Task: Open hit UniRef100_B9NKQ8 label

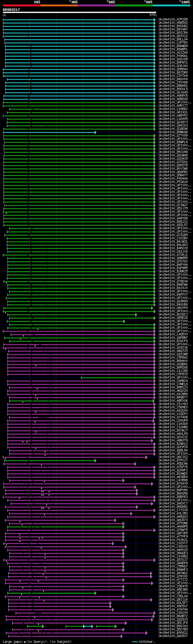Action: pyautogui.click(x=173, y=132)
